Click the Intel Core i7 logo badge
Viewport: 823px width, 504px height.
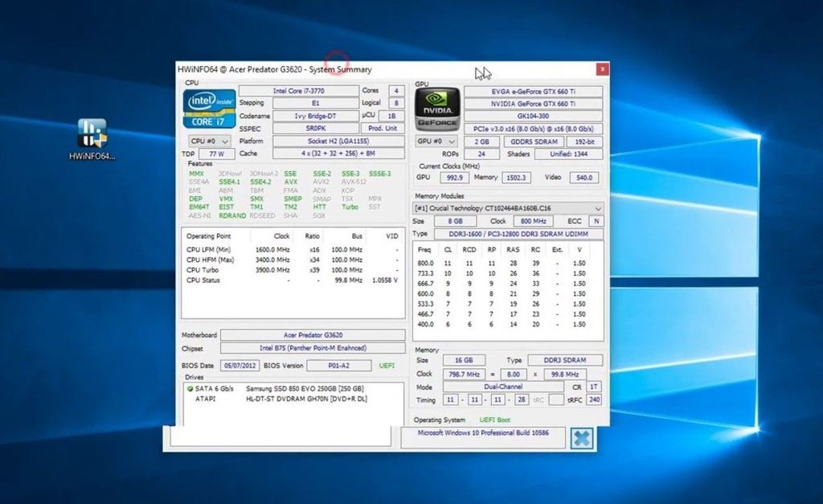coord(210,109)
